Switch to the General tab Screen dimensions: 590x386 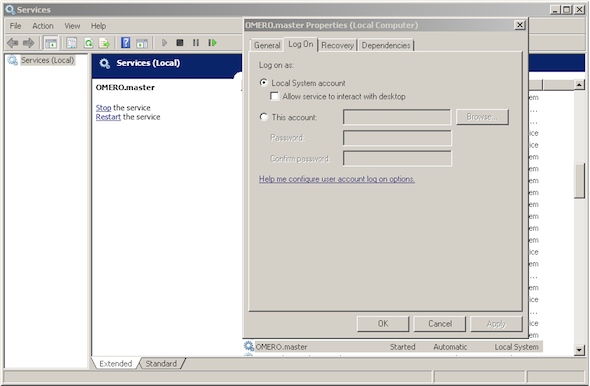267,45
